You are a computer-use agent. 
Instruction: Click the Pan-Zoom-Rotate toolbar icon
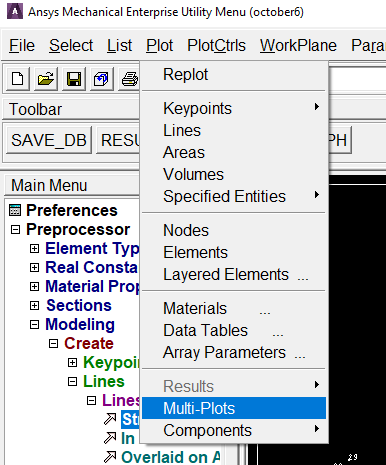tap(101, 79)
